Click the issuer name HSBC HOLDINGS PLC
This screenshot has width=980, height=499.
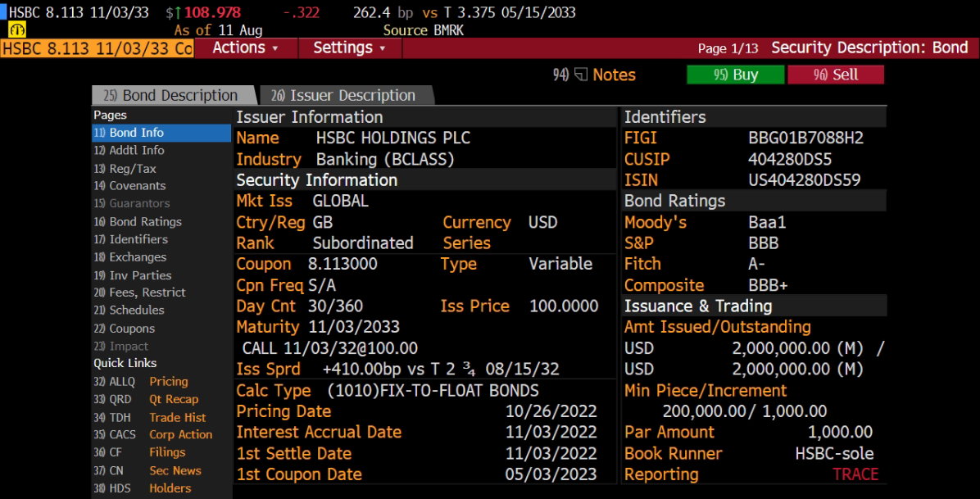tap(393, 138)
